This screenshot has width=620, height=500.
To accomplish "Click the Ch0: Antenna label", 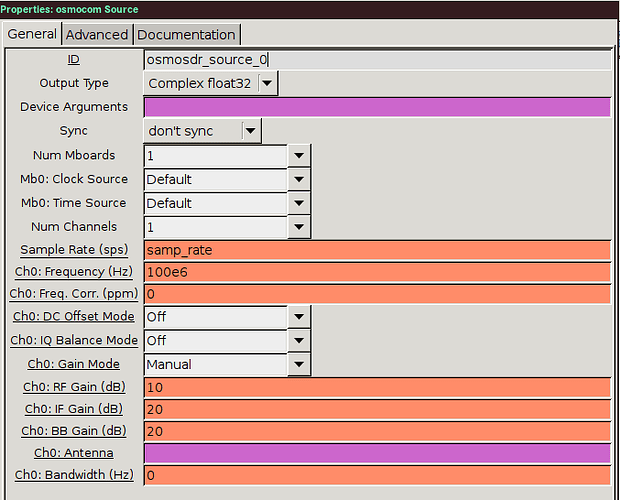I will [74, 453].
